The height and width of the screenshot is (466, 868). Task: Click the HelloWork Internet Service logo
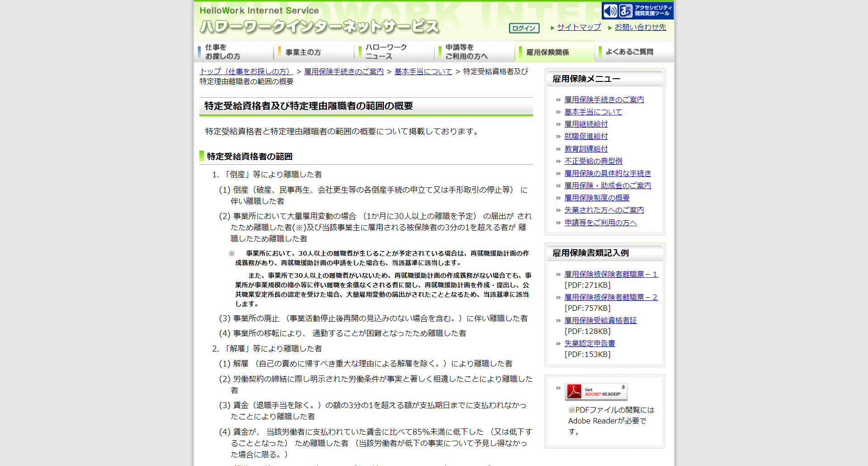pyautogui.click(x=319, y=21)
